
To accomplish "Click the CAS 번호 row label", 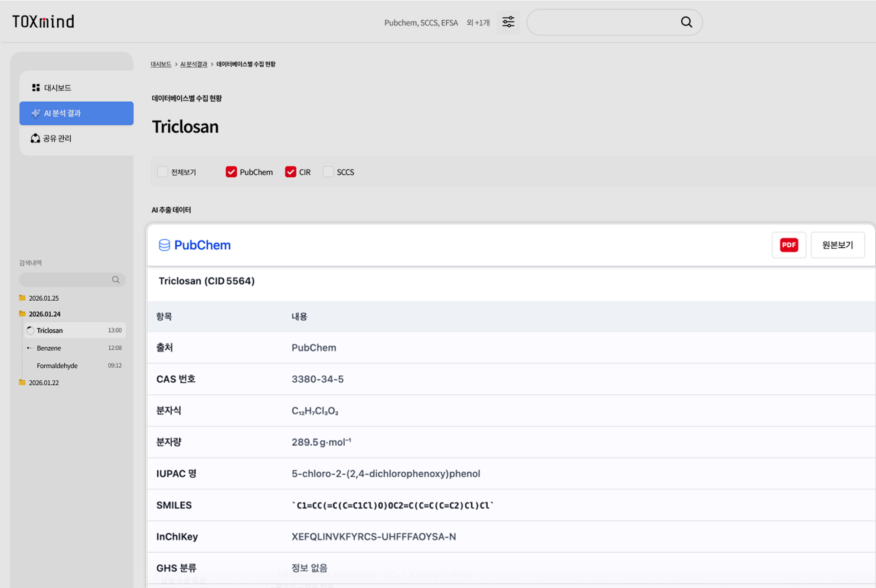I will point(176,379).
